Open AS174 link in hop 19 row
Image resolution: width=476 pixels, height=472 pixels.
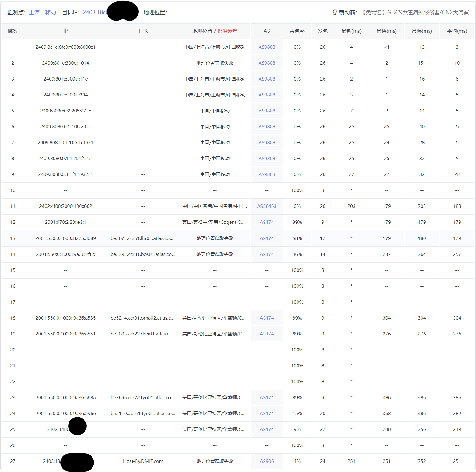[x=267, y=334]
